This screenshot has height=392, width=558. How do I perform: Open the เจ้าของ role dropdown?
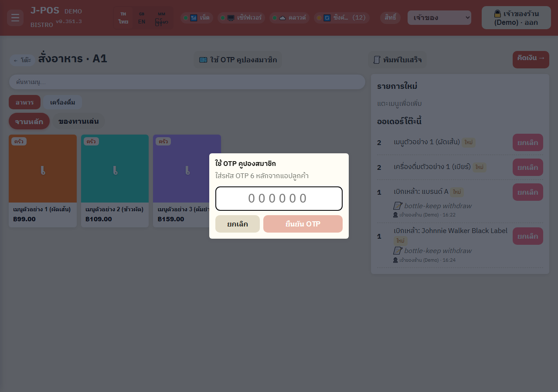point(439,18)
